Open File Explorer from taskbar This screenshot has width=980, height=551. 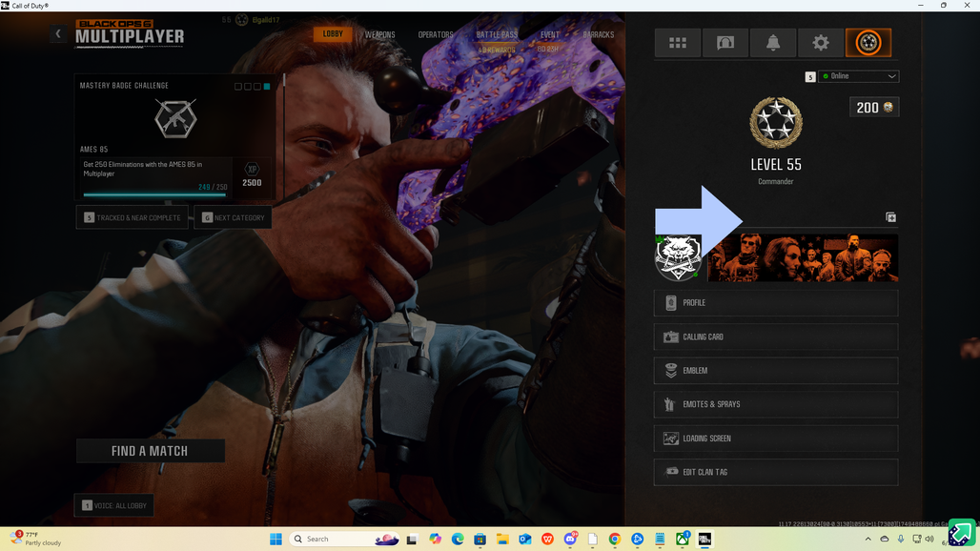click(502, 540)
